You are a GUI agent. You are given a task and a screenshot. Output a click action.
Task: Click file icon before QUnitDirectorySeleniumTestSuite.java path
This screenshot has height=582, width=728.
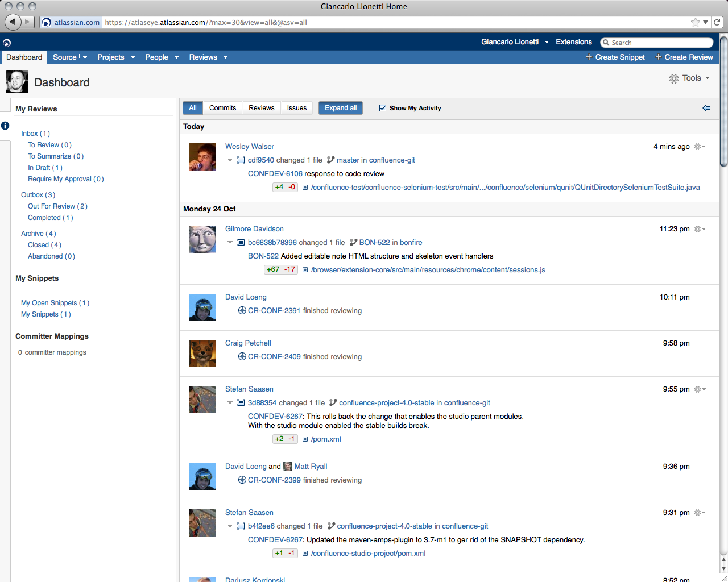(305, 188)
